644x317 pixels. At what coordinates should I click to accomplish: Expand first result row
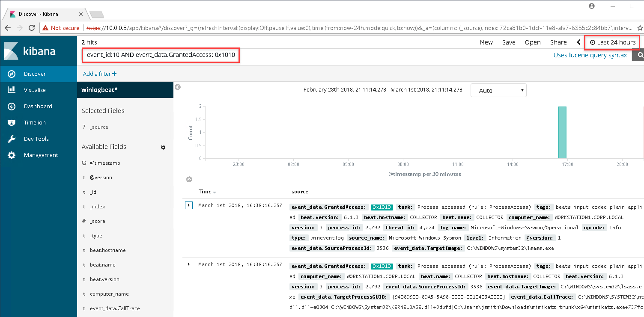click(x=188, y=205)
